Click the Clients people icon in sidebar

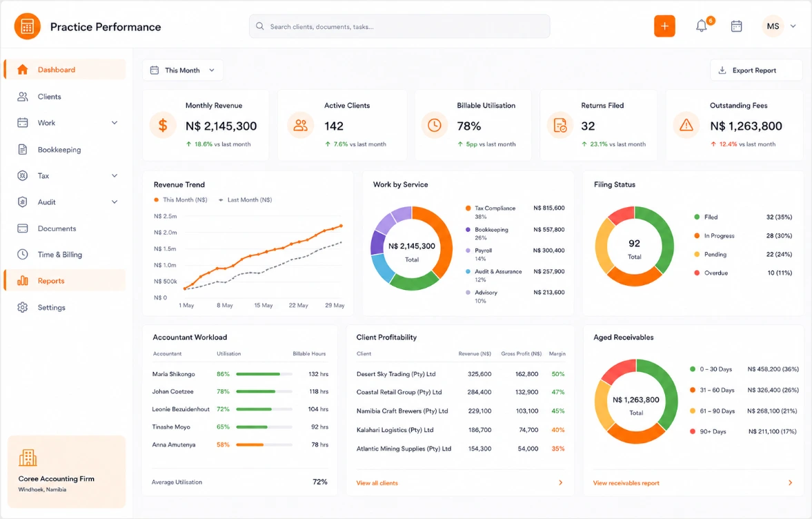[22, 97]
